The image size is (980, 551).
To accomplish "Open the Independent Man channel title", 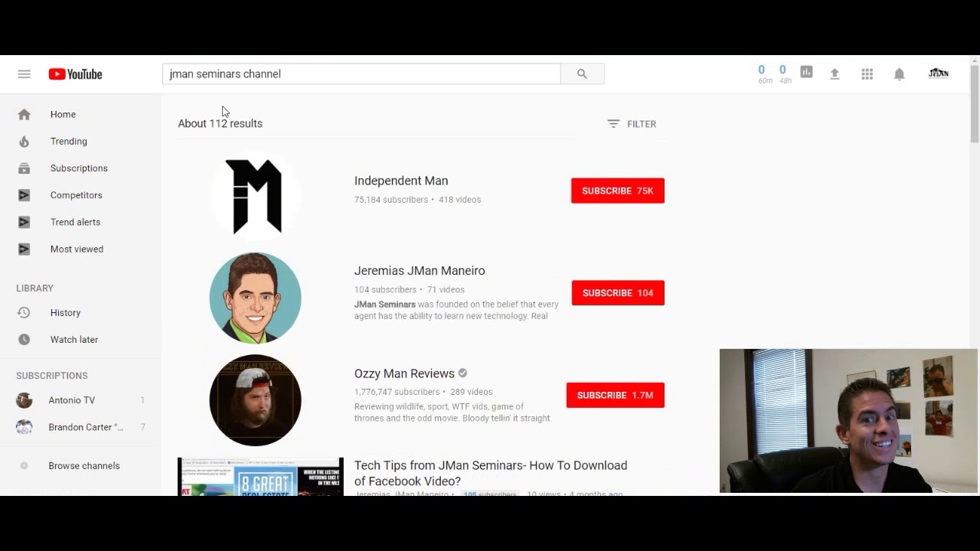I will (x=401, y=181).
